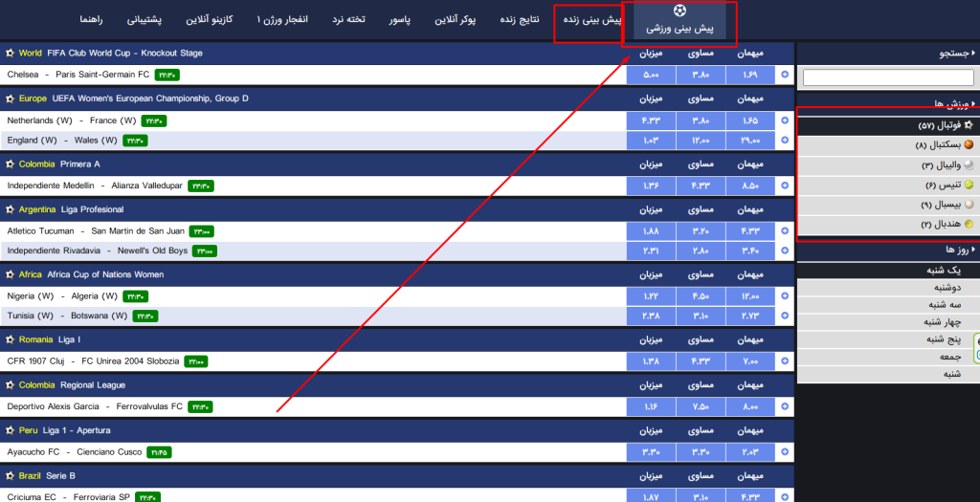
Task: Expand more markets for Chelsea - Paris Saint-Germain
Action: click(x=785, y=75)
